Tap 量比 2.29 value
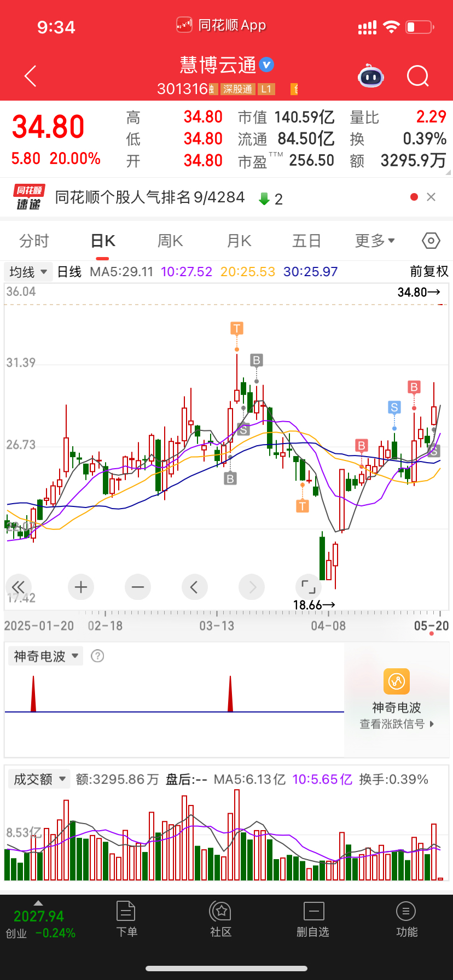 tap(431, 117)
